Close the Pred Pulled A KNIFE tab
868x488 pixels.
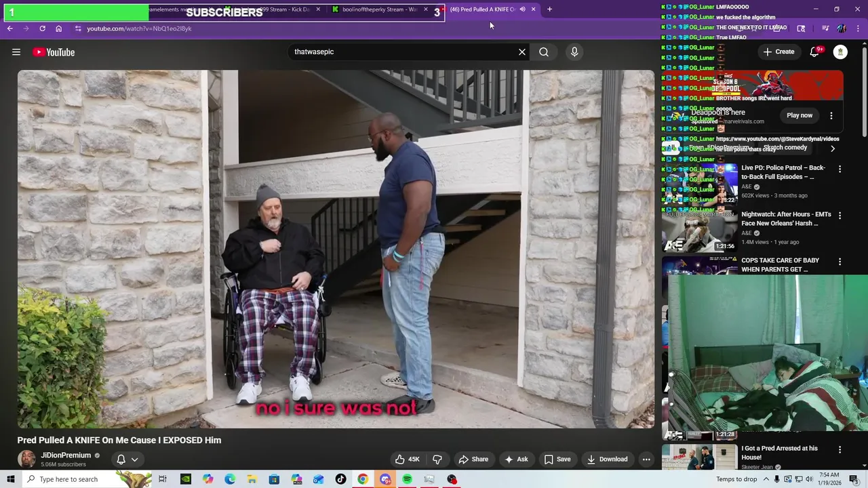(x=534, y=9)
